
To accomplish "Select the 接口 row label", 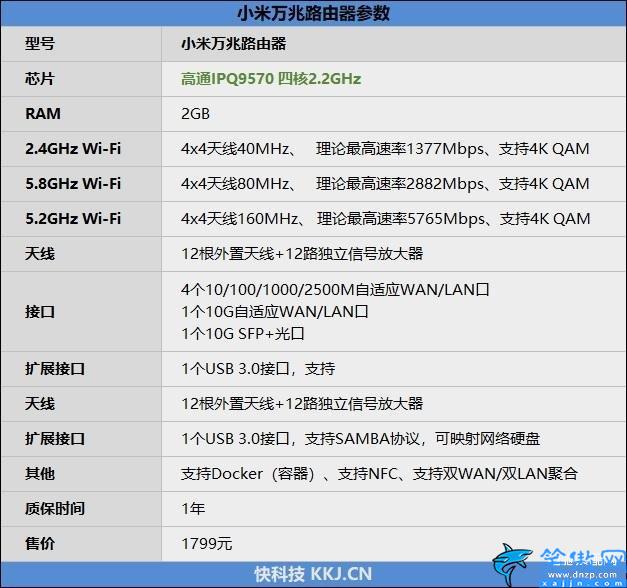I will (40, 312).
